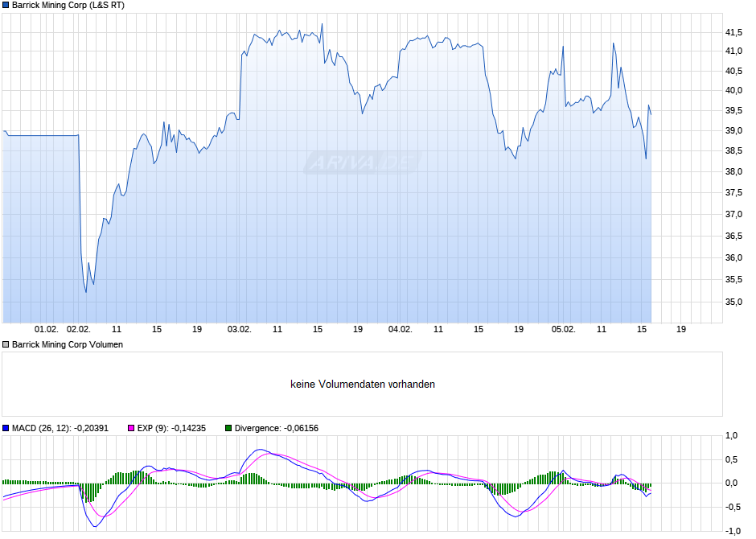Click the '05.02.' date label
756x539 pixels.
tap(563, 329)
